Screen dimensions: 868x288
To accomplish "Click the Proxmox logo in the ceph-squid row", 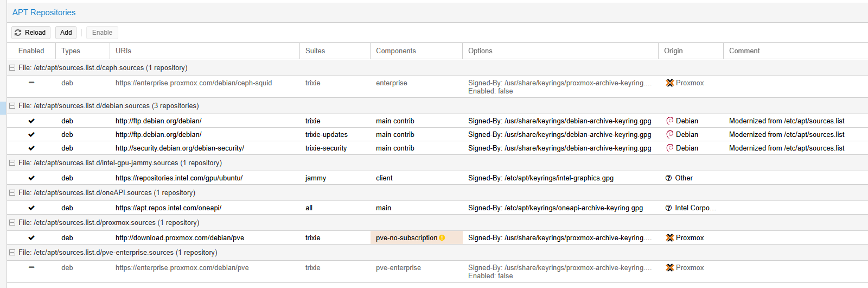I will click(x=670, y=83).
